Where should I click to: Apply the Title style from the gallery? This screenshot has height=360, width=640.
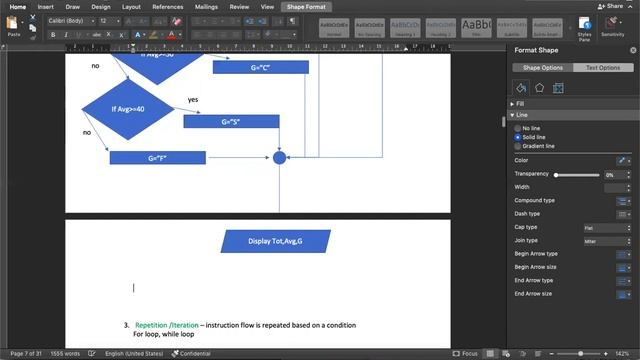476,28
